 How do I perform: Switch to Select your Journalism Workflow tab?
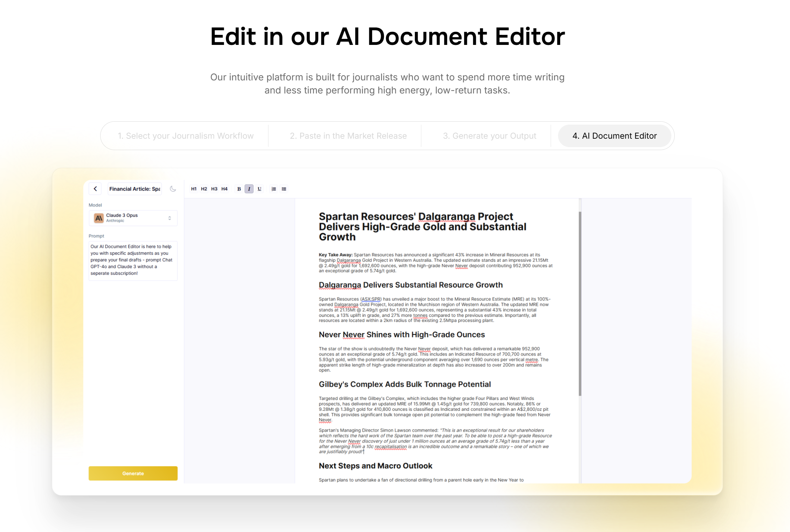tap(186, 136)
